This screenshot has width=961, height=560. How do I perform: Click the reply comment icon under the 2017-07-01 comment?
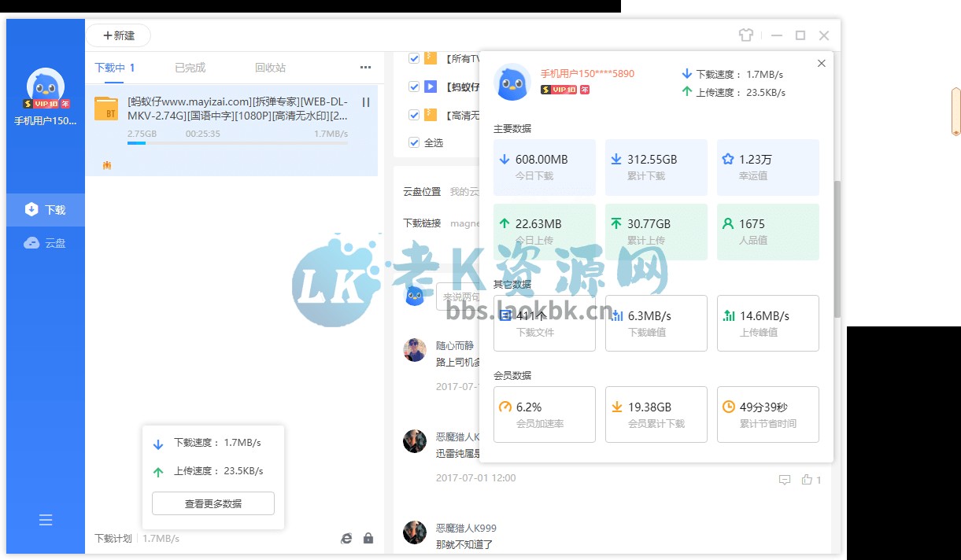click(784, 480)
